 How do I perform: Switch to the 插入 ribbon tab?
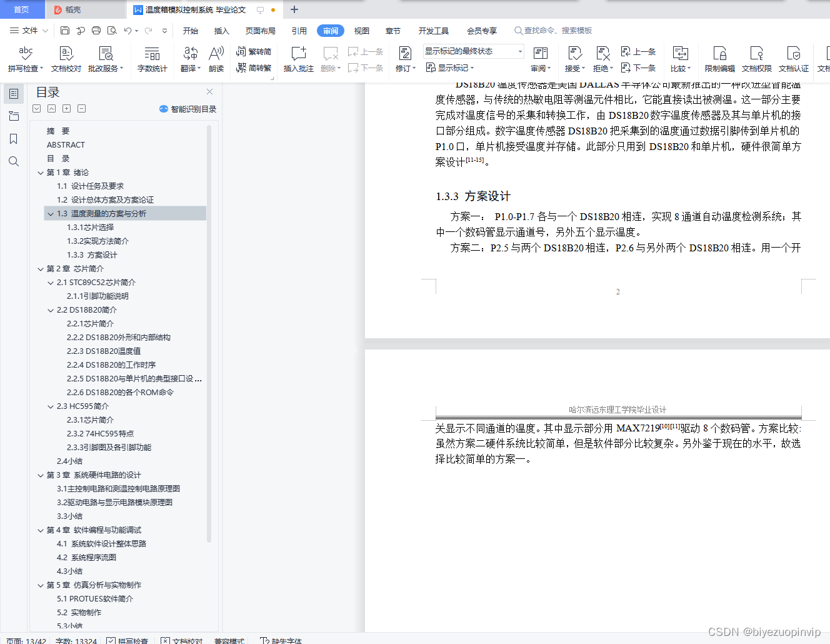[221, 30]
